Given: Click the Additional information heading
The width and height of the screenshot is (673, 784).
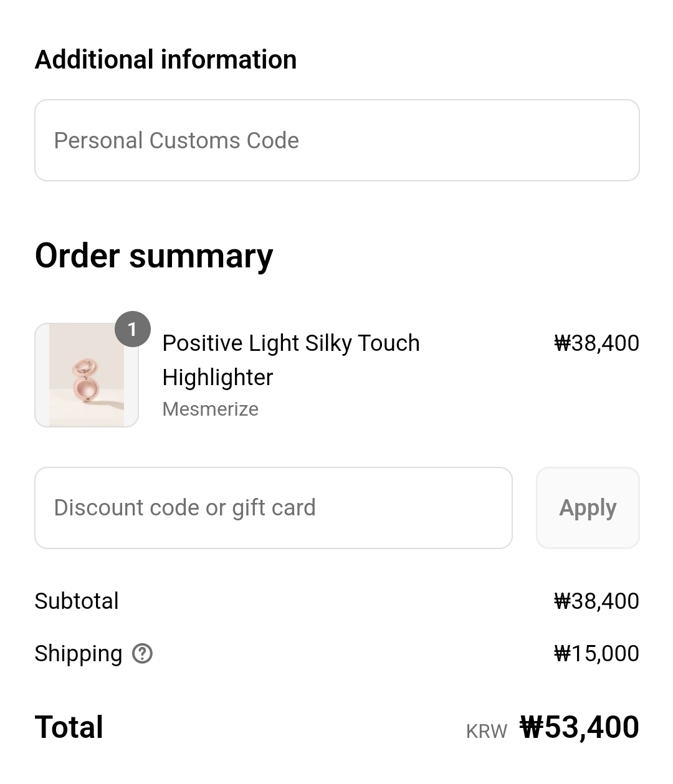Looking at the screenshot, I should pos(166,60).
